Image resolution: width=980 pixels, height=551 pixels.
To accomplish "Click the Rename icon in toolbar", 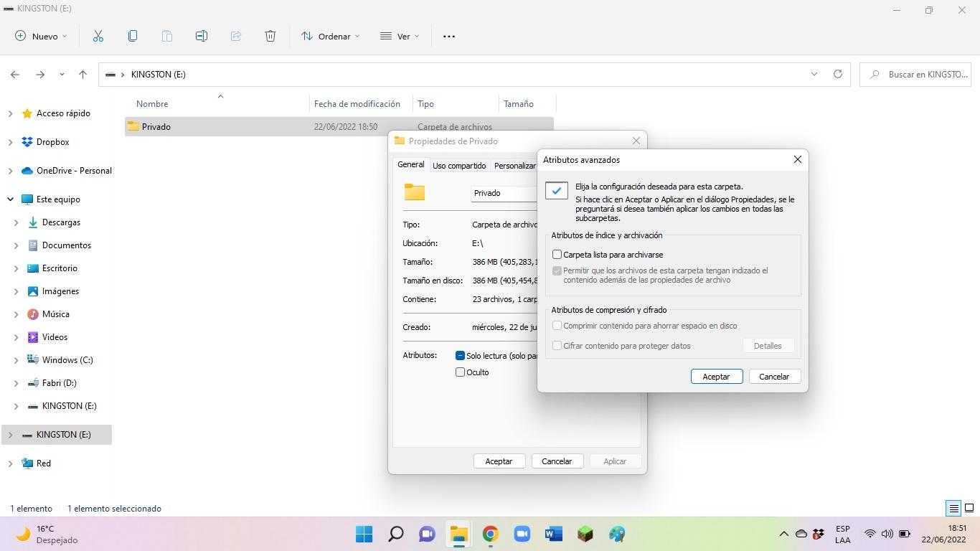I will coord(202,36).
